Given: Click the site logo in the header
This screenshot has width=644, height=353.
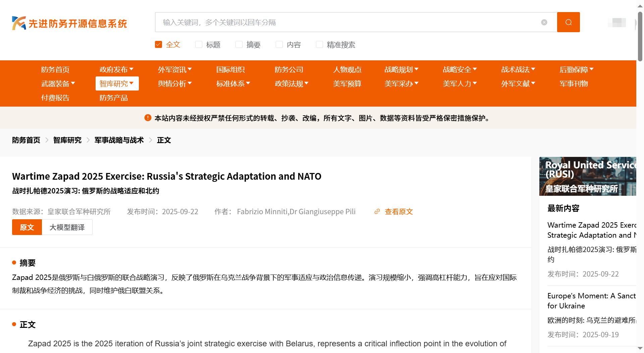Looking at the screenshot, I should (69, 23).
